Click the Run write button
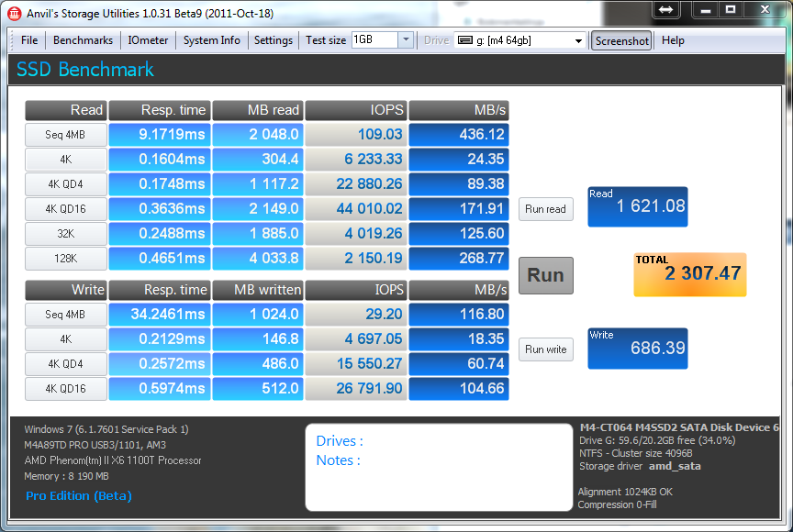The image size is (793, 532). point(546,349)
